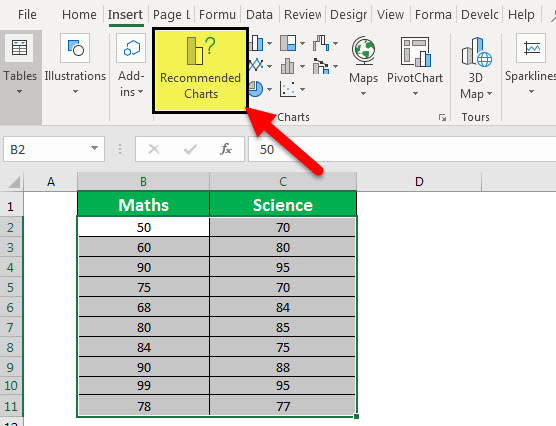Insert a pie or doughnut chart
Viewport: 556px width, 426px height.
point(256,89)
